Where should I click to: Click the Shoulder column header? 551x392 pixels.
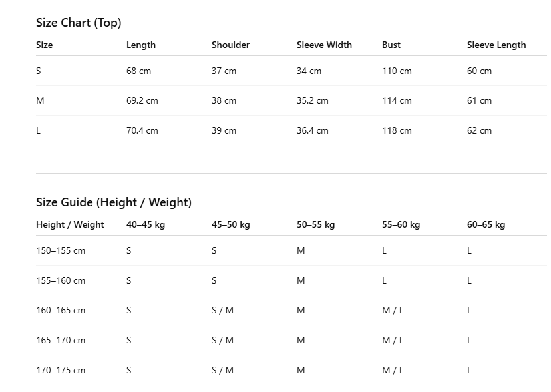[x=230, y=45]
